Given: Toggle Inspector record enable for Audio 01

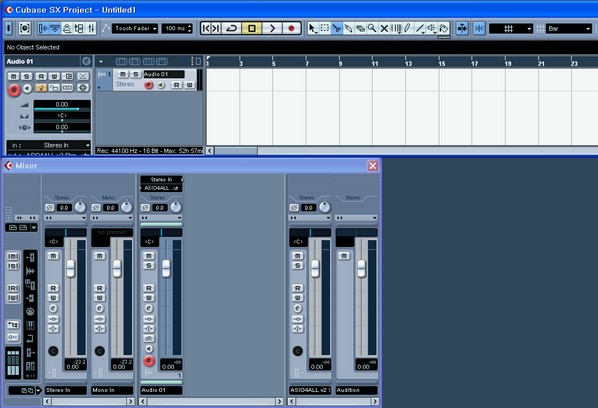Looking at the screenshot, I should [x=14, y=90].
